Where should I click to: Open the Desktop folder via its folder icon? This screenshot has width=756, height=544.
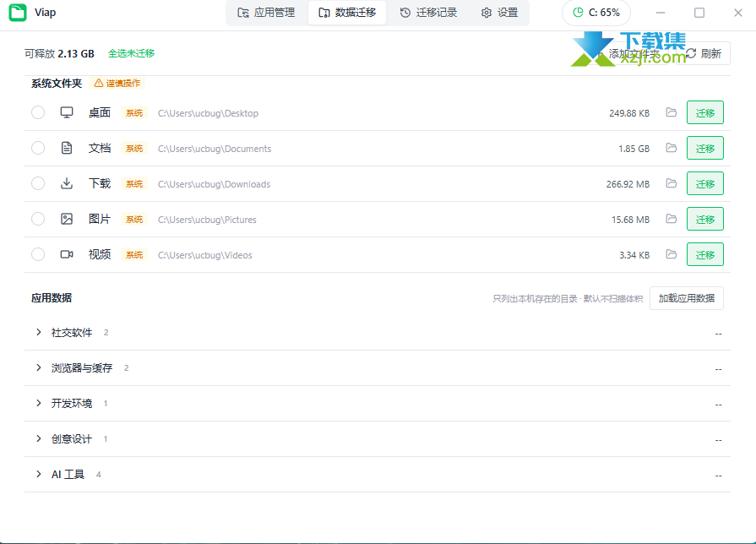coord(672,112)
